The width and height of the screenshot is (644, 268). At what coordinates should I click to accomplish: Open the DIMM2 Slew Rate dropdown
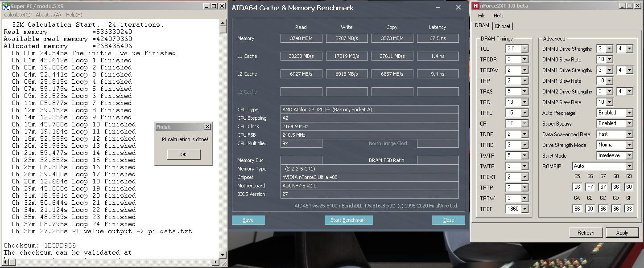click(610, 102)
